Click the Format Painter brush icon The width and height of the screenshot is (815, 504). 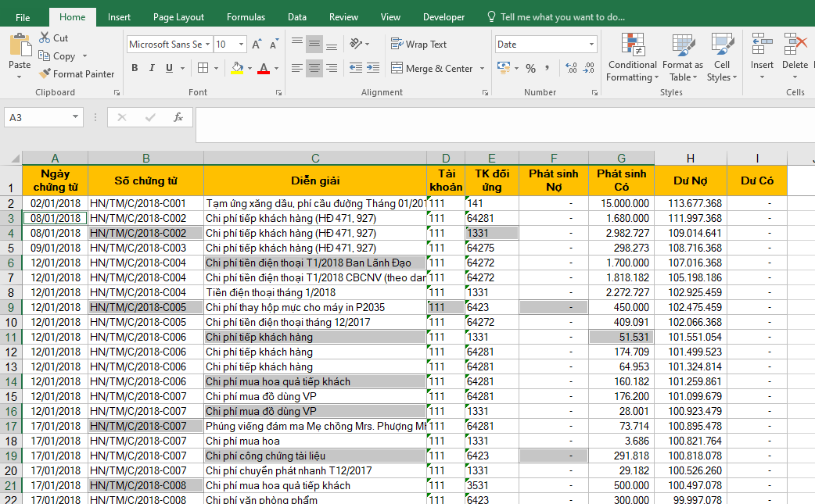click(44, 74)
